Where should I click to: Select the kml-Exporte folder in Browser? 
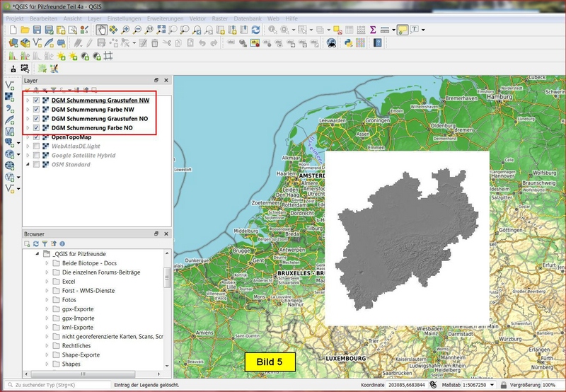[x=78, y=328]
